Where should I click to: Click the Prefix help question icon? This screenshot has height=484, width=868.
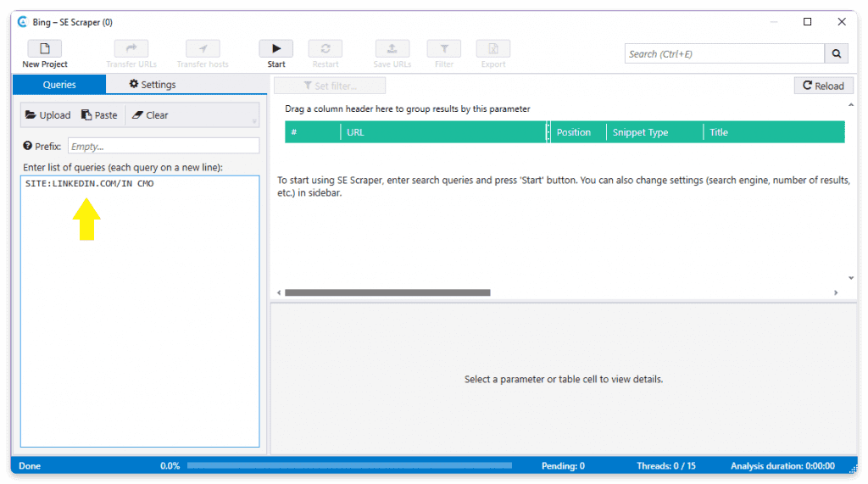[x=28, y=146]
